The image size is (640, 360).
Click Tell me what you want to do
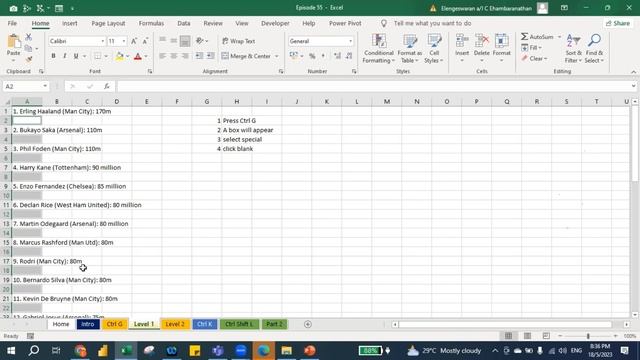pos(432,23)
